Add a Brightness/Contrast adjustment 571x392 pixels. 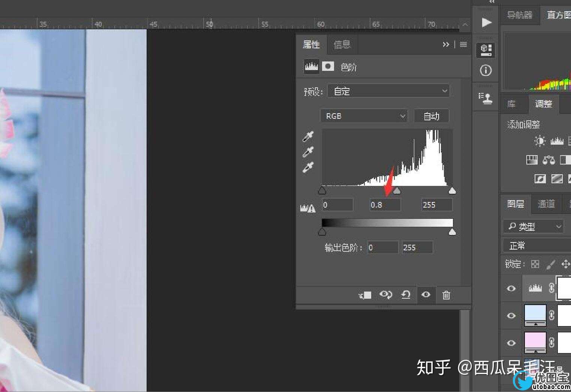pos(540,141)
